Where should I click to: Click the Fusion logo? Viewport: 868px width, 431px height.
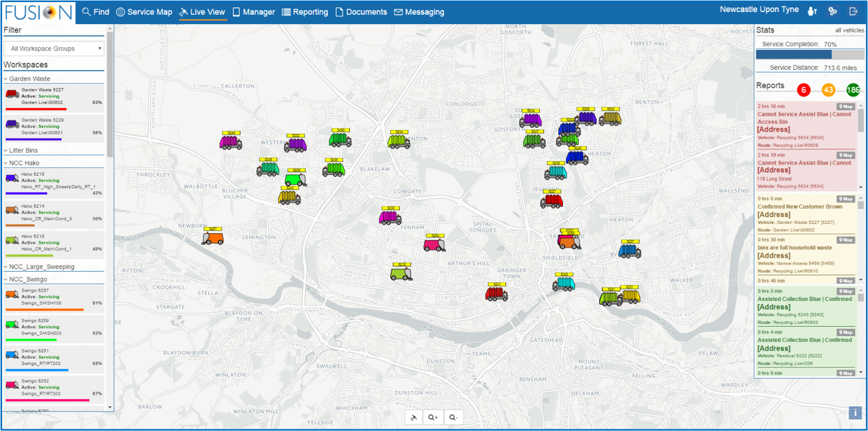[38, 12]
